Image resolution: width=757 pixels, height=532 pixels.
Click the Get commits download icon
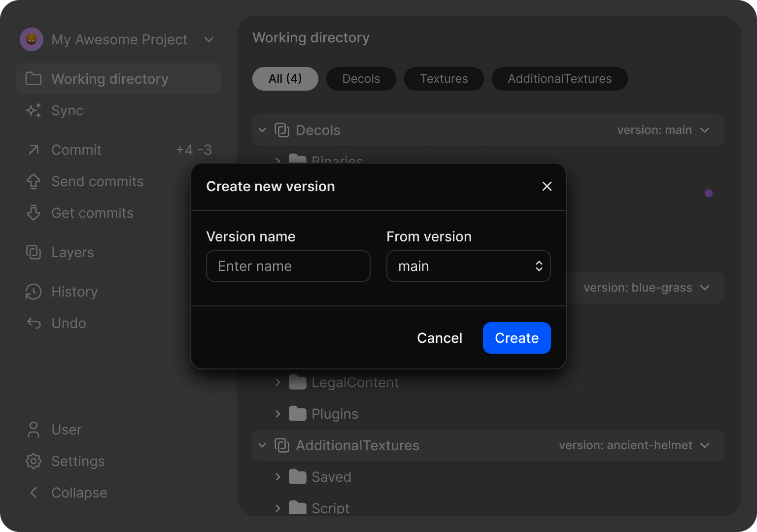click(34, 213)
